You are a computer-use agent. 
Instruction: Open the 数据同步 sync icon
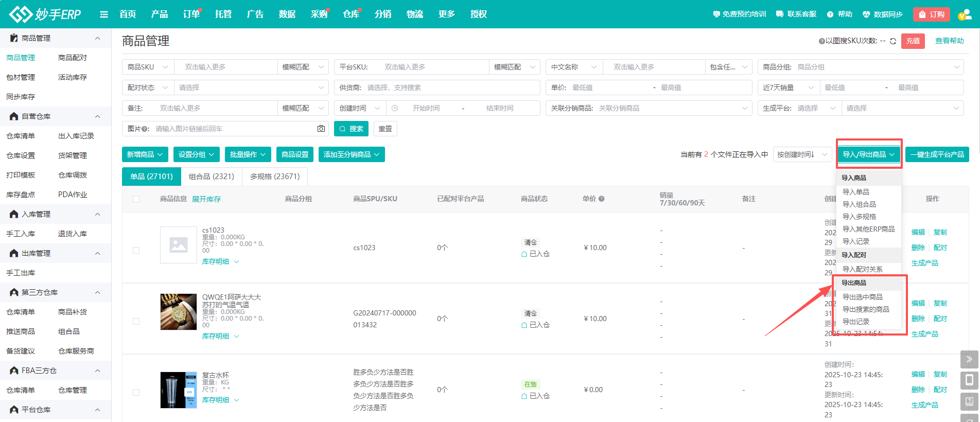pos(866,14)
